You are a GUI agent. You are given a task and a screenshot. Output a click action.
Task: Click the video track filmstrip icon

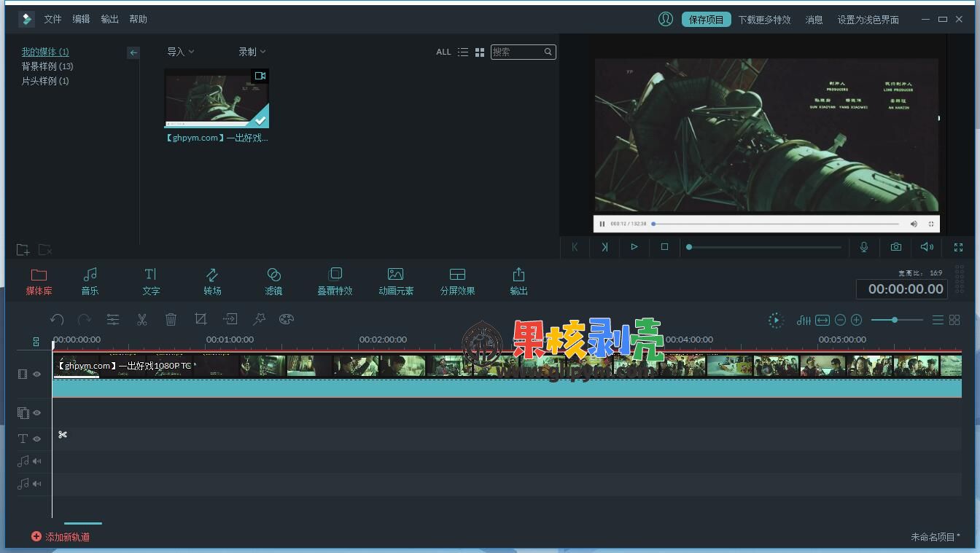23,374
